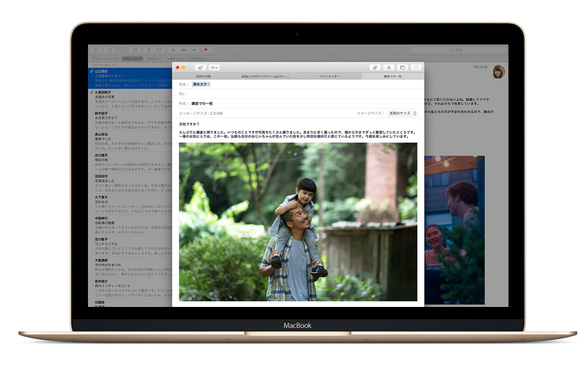This screenshot has width=588, height=374.
Task: Attach a file using the paperclip icon
Action: (x=376, y=68)
